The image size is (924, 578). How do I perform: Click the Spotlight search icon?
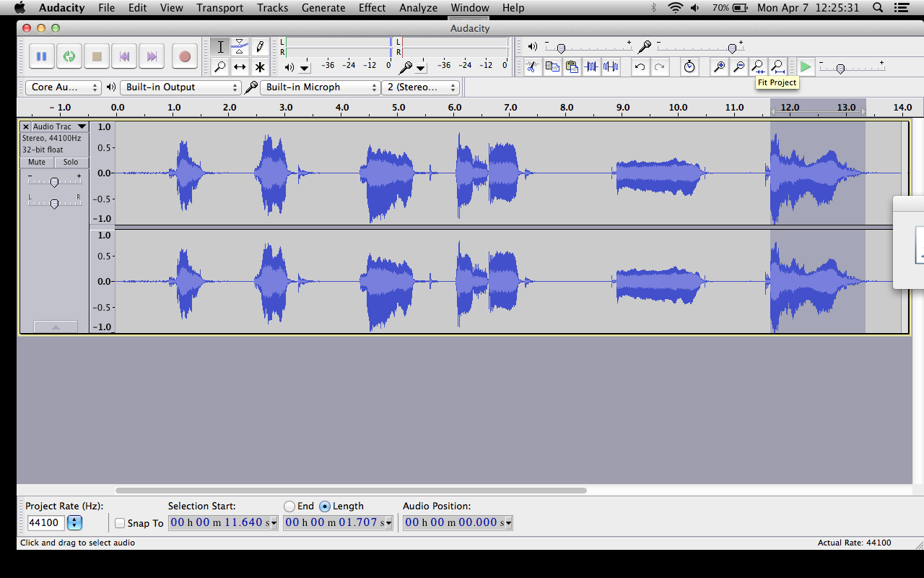[x=878, y=8]
